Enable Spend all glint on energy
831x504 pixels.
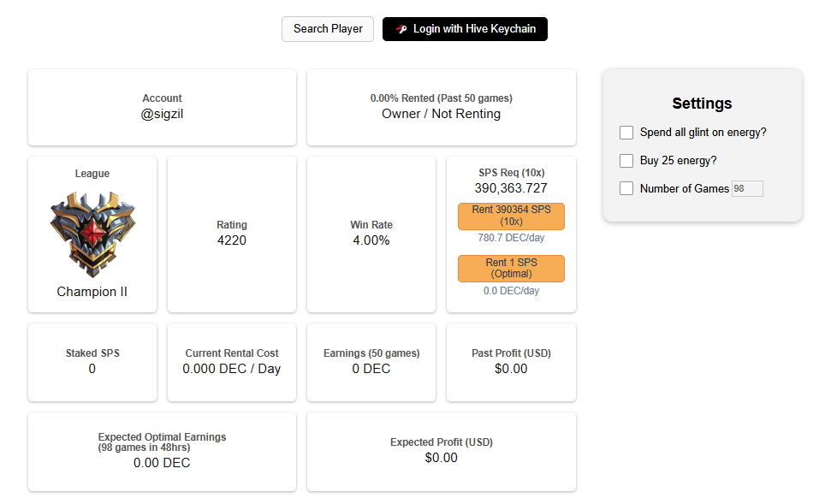626,133
